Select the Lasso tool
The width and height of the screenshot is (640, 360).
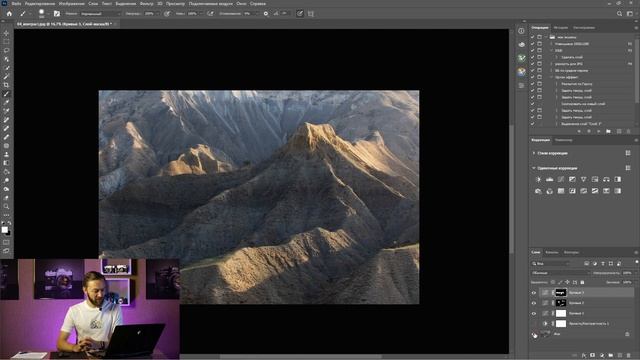click(6, 51)
